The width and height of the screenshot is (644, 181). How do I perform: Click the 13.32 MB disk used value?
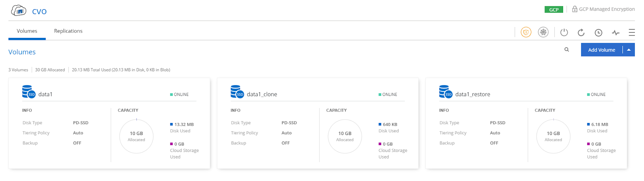184,125
